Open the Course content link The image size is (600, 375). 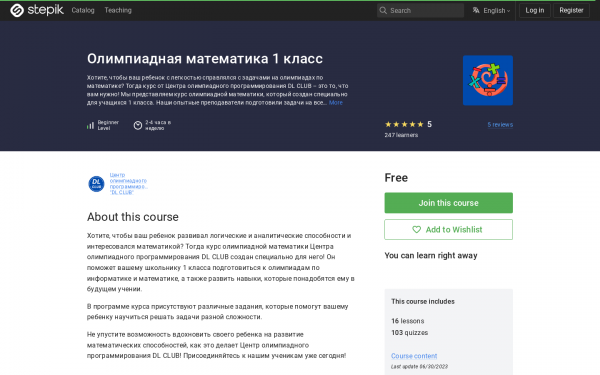tap(414, 356)
